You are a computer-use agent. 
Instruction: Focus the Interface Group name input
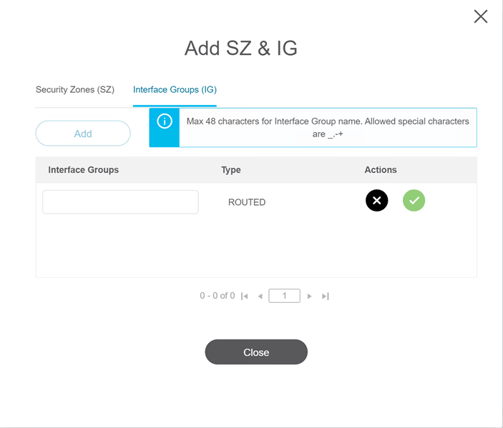(x=120, y=202)
